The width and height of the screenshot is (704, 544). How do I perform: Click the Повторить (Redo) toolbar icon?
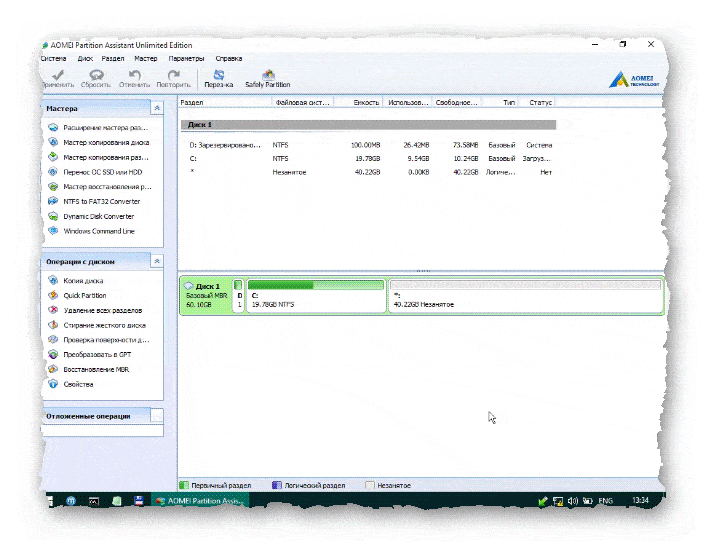173,75
